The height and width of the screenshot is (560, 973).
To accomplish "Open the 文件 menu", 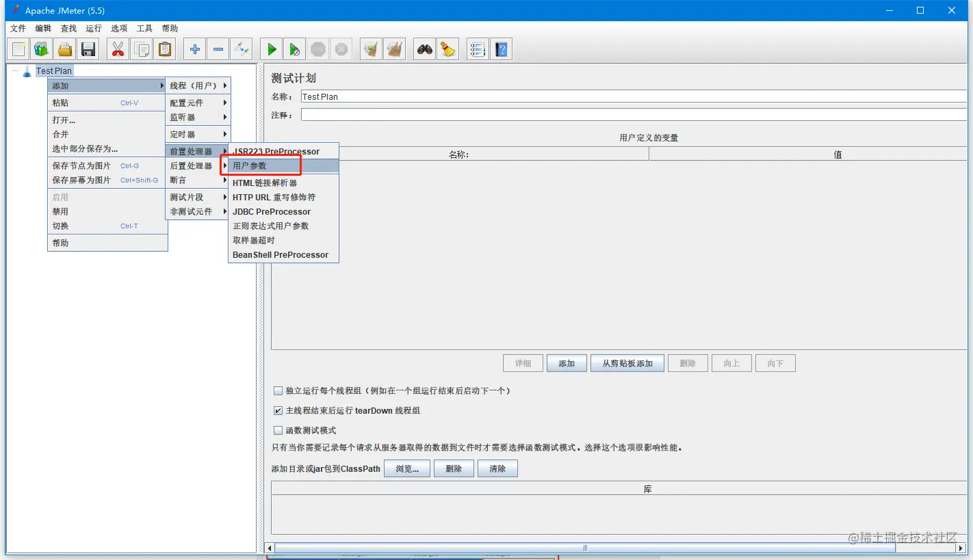I will (x=18, y=28).
